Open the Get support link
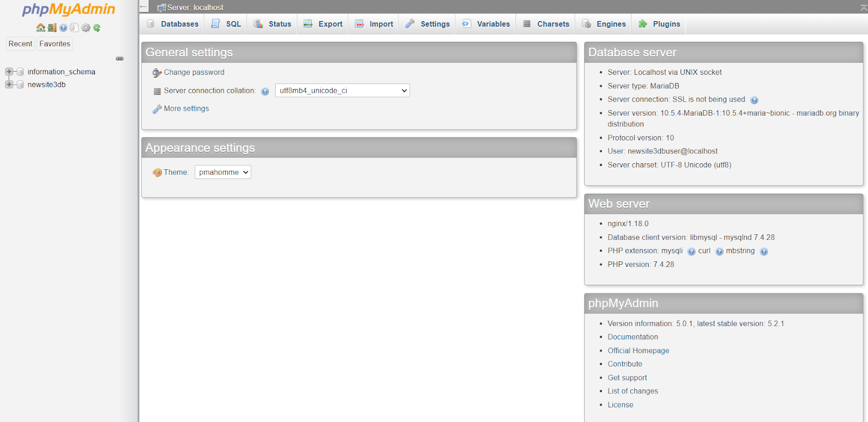 point(627,378)
